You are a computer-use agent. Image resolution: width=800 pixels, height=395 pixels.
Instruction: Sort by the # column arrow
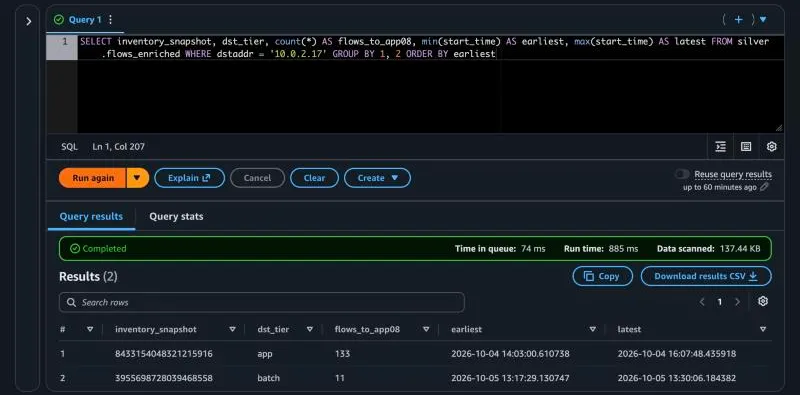(x=90, y=329)
